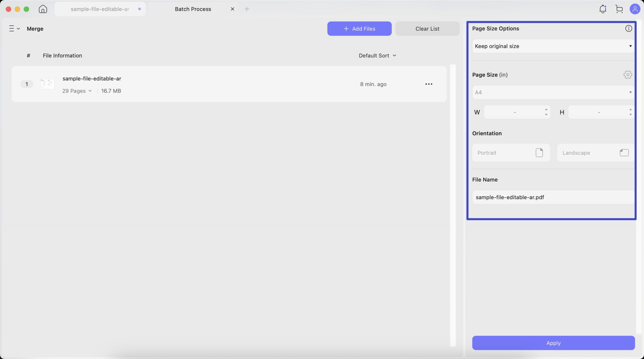Open the user account avatar

(635, 9)
